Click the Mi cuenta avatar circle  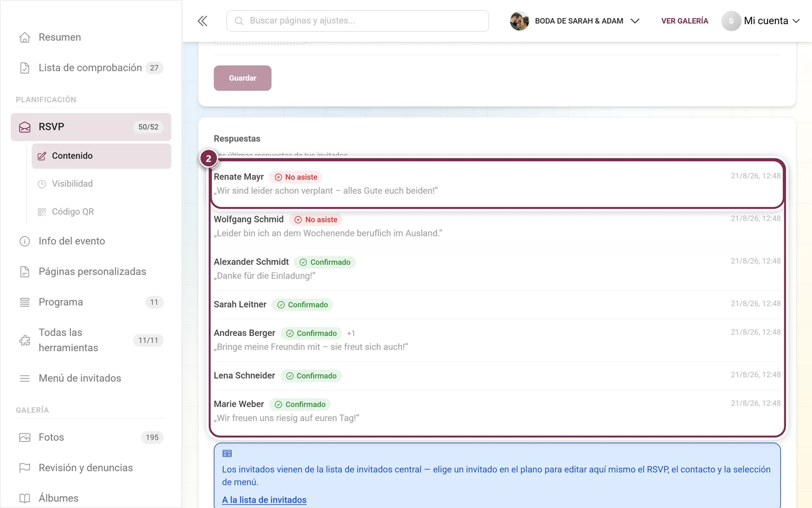click(x=731, y=21)
